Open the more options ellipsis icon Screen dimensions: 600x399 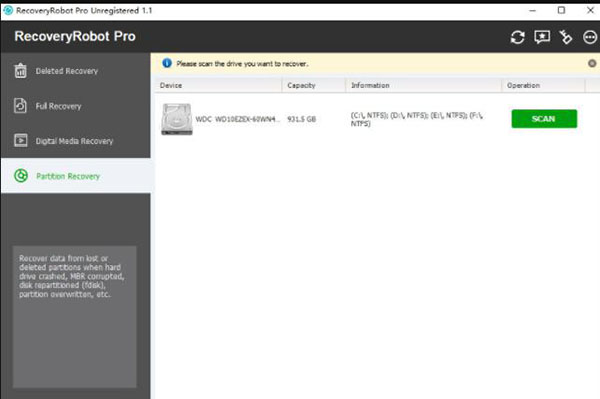[x=590, y=37]
